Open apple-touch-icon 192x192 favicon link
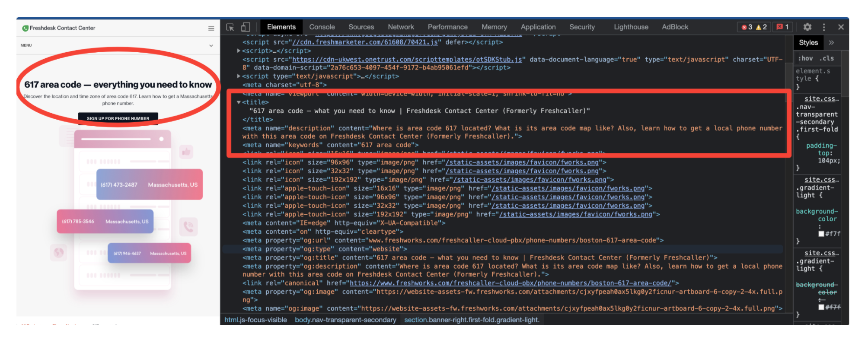The width and height of the screenshot is (868, 343). [x=576, y=214]
